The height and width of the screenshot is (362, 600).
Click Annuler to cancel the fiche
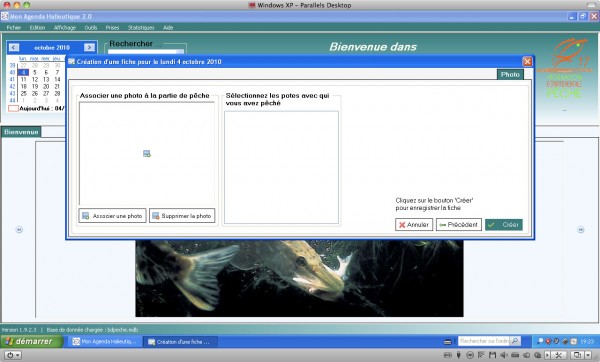(x=414, y=225)
